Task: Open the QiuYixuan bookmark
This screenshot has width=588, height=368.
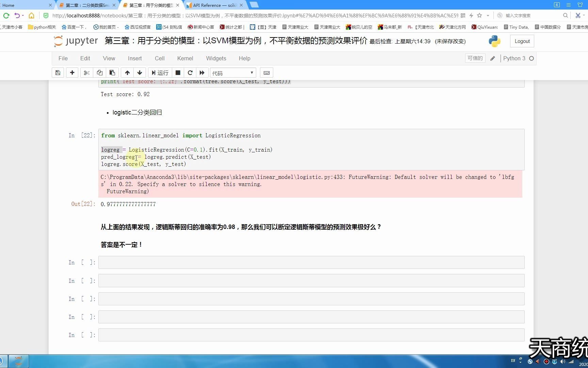Action: coord(485,27)
